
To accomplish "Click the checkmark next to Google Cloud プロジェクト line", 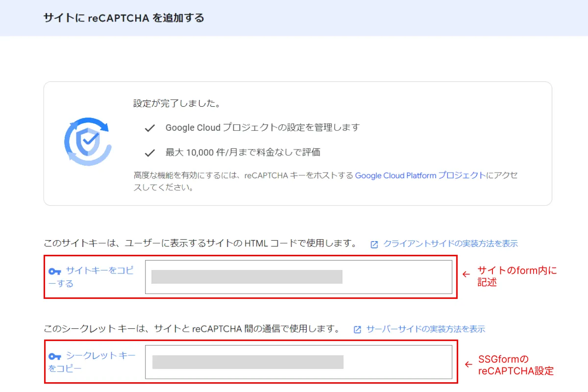I will pos(149,128).
